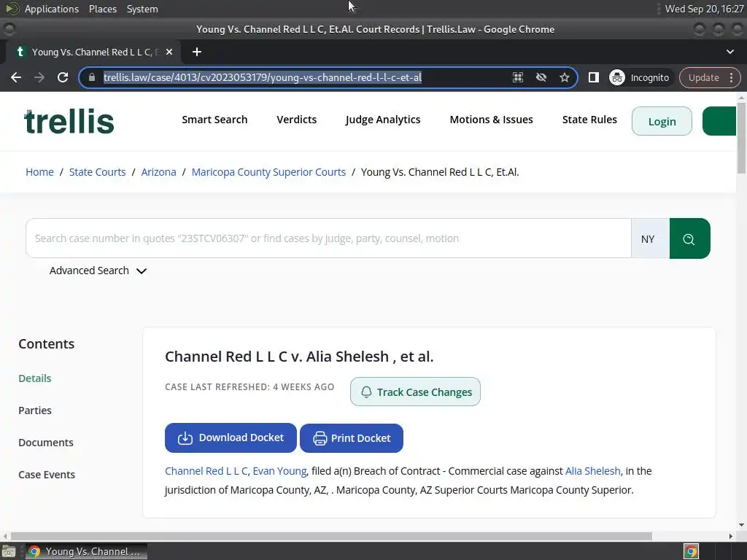Click "CASE LAST REFRESHED: 4 WEEKS AGO" text

tap(249, 386)
